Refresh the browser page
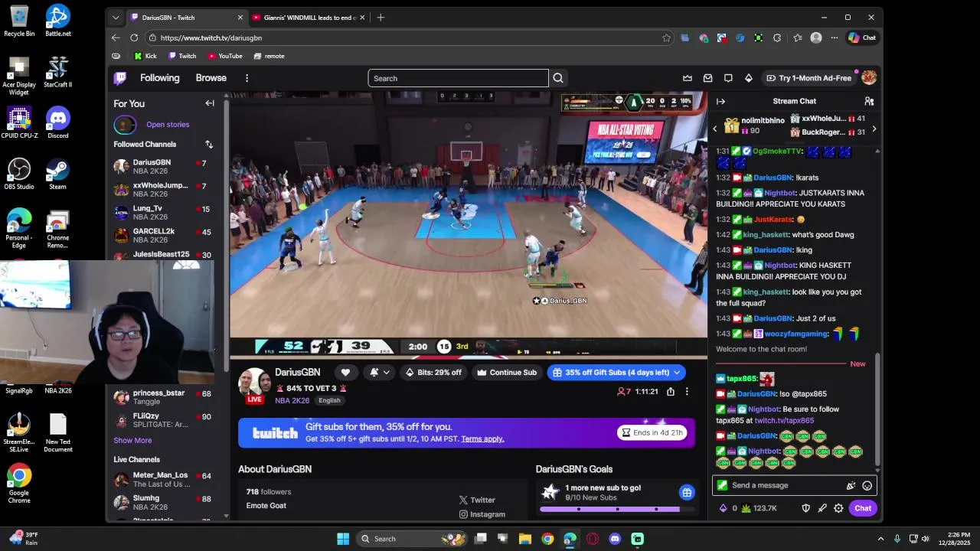980x551 pixels. 134,37
